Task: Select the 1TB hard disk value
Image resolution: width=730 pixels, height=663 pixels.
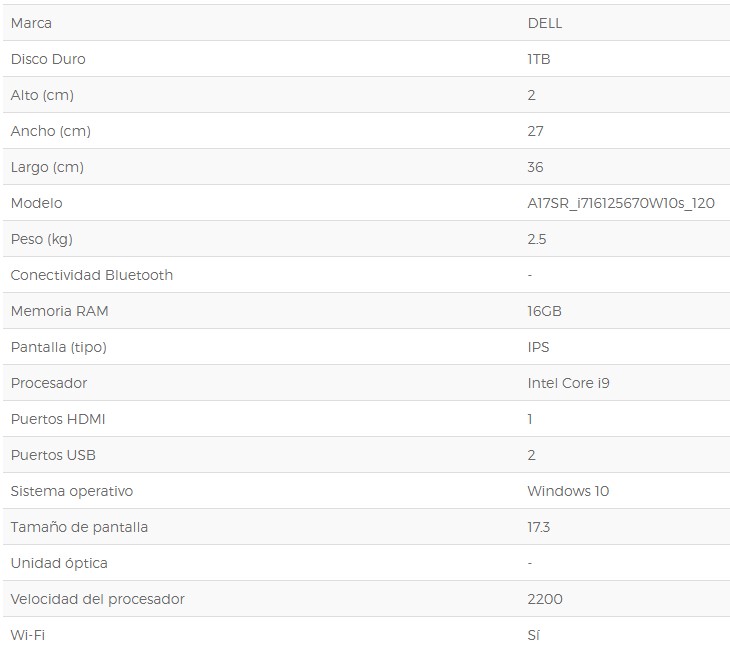Action: (539, 59)
